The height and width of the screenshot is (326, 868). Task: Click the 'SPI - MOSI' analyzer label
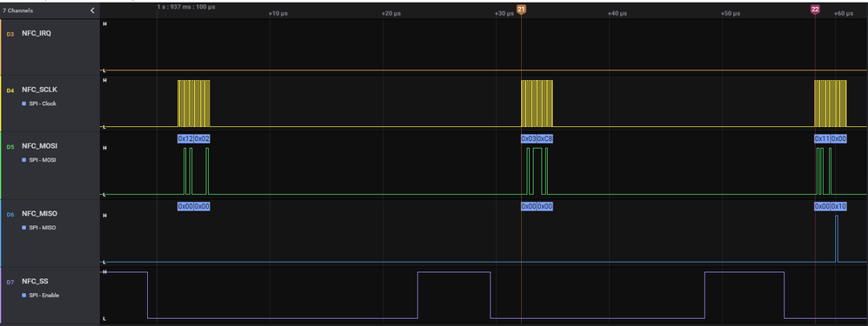coord(43,160)
